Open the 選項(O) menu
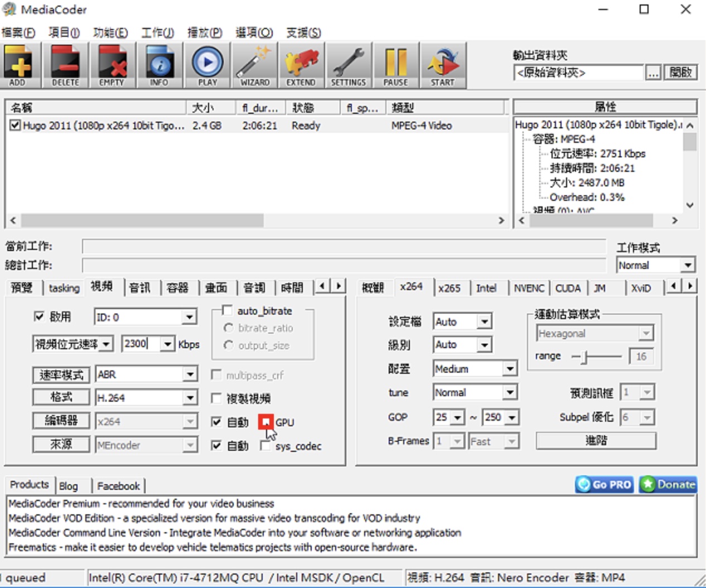 click(x=254, y=32)
